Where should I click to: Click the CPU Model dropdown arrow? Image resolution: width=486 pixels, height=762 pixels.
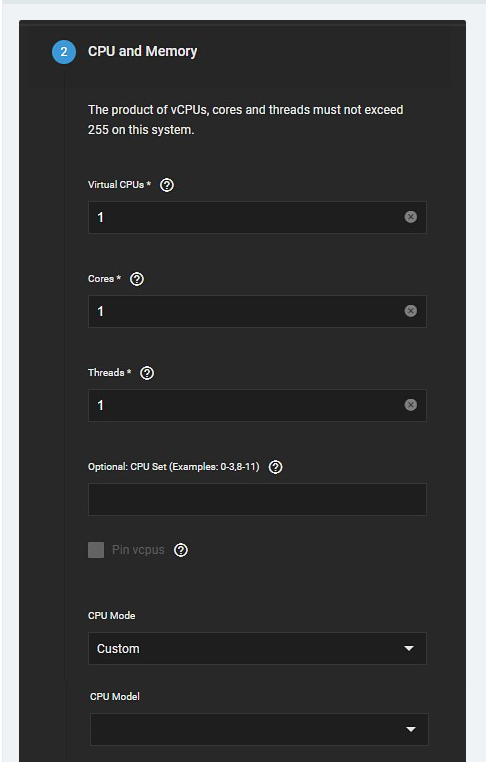(411, 729)
